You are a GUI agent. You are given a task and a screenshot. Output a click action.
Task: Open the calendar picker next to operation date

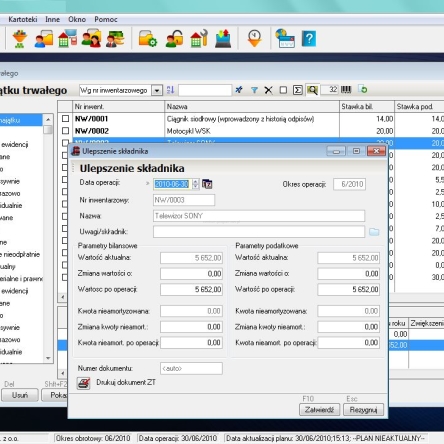[x=207, y=184]
